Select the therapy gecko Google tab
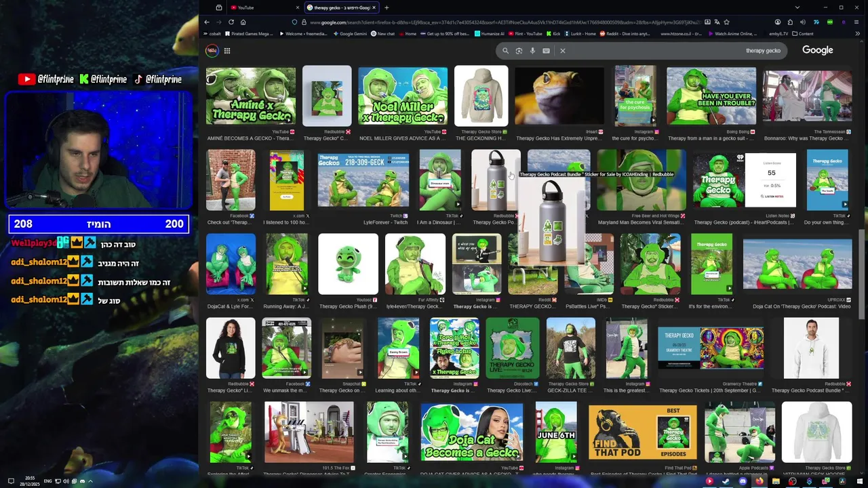The width and height of the screenshot is (868, 488). click(x=341, y=7)
